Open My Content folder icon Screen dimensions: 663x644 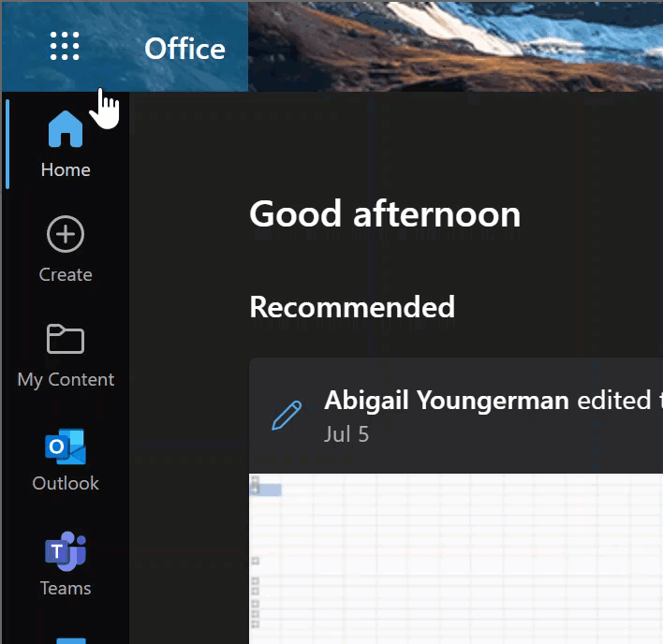[66, 339]
